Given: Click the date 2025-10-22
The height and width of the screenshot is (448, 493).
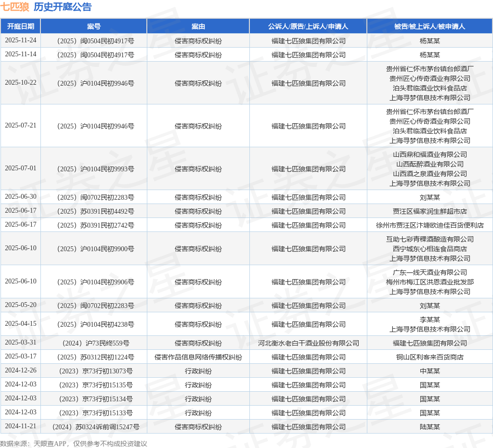Looking at the screenshot, I should coord(20,83).
